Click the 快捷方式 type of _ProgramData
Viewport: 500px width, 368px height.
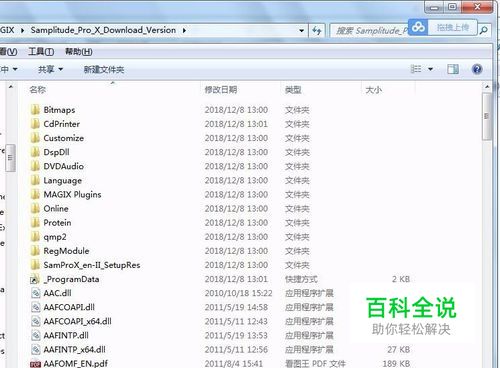[x=301, y=279]
